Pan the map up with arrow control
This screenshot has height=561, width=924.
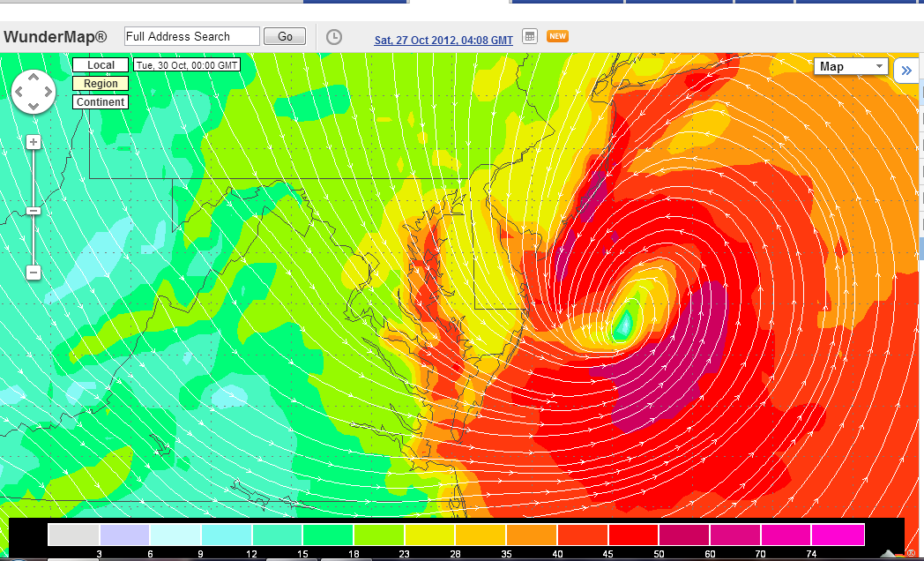pyautogui.click(x=34, y=77)
